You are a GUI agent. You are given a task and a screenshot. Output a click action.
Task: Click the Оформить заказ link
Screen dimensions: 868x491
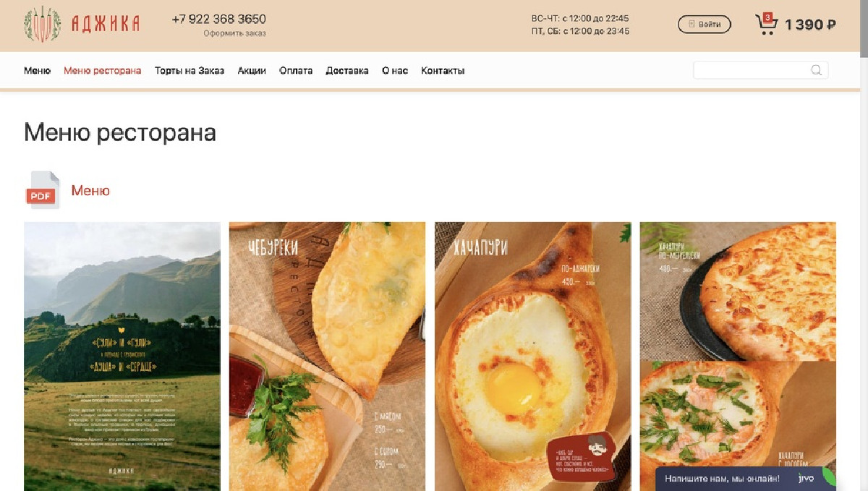pos(234,33)
